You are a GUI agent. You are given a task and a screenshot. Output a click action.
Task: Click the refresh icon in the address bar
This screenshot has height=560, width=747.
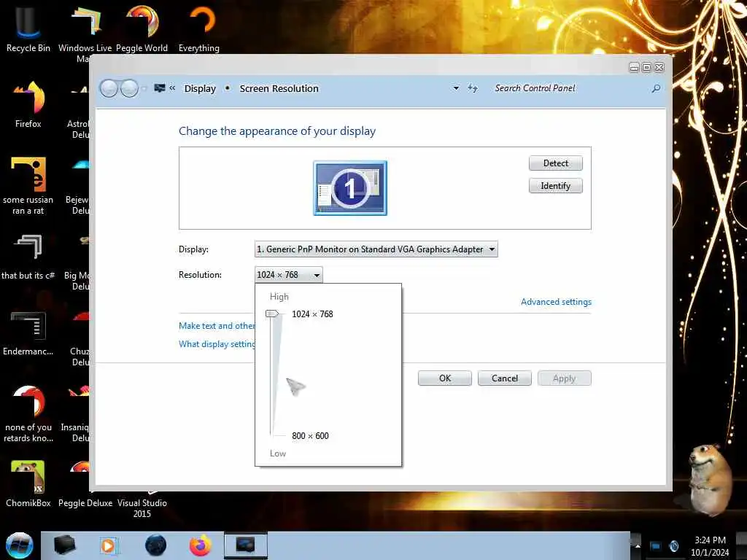[x=472, y=88]
